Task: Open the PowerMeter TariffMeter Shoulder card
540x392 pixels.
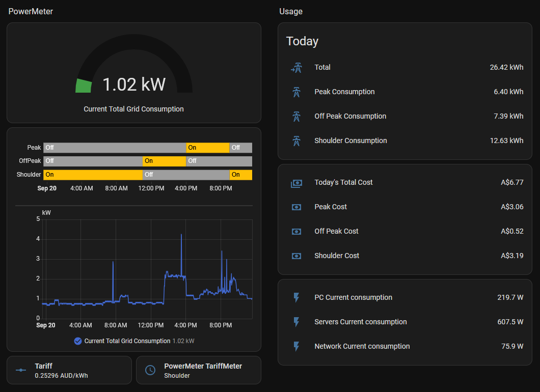Action: 199,370
